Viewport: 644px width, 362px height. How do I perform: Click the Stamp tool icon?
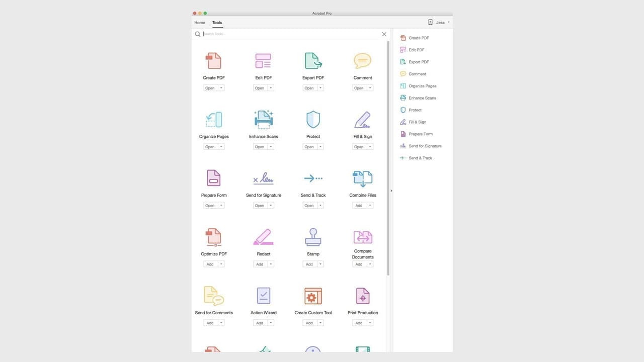[313, 236]
